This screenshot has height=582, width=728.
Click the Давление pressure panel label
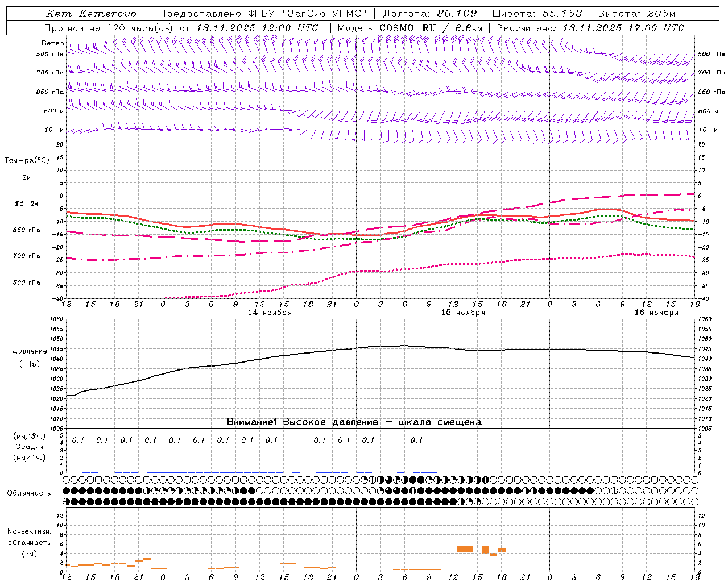29,351
